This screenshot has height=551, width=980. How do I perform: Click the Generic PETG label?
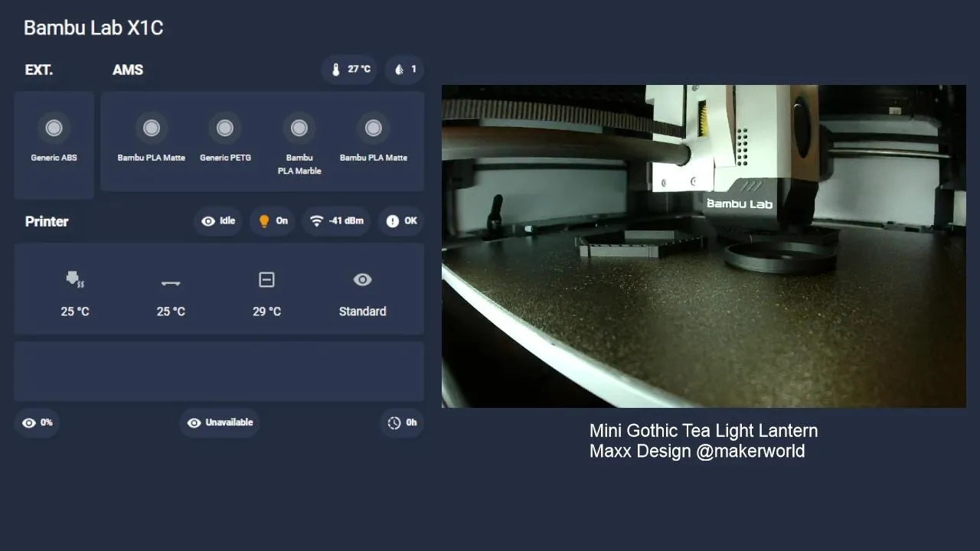[x=225, y=158]
